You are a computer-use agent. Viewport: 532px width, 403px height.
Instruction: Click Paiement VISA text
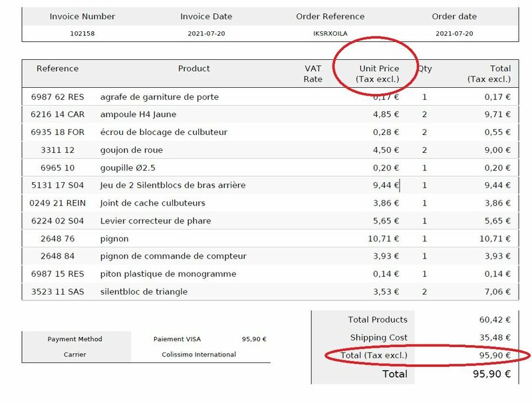point(177,339)
